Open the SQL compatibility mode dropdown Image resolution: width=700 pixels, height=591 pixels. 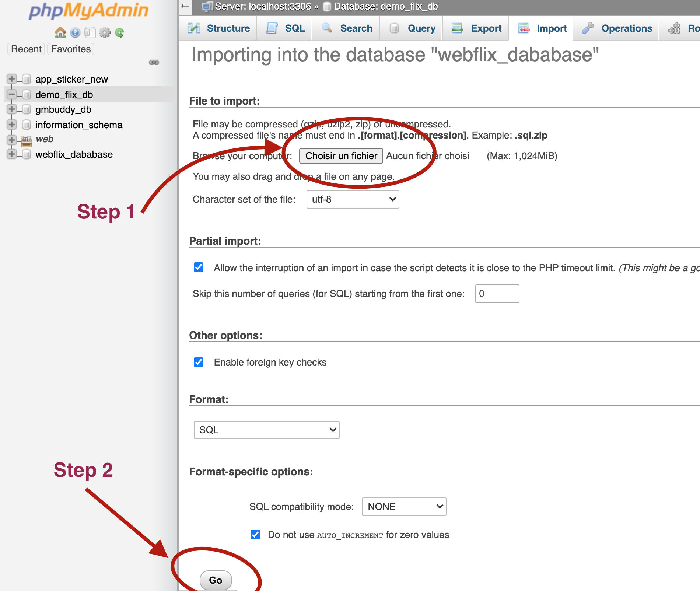pos(404,507)
